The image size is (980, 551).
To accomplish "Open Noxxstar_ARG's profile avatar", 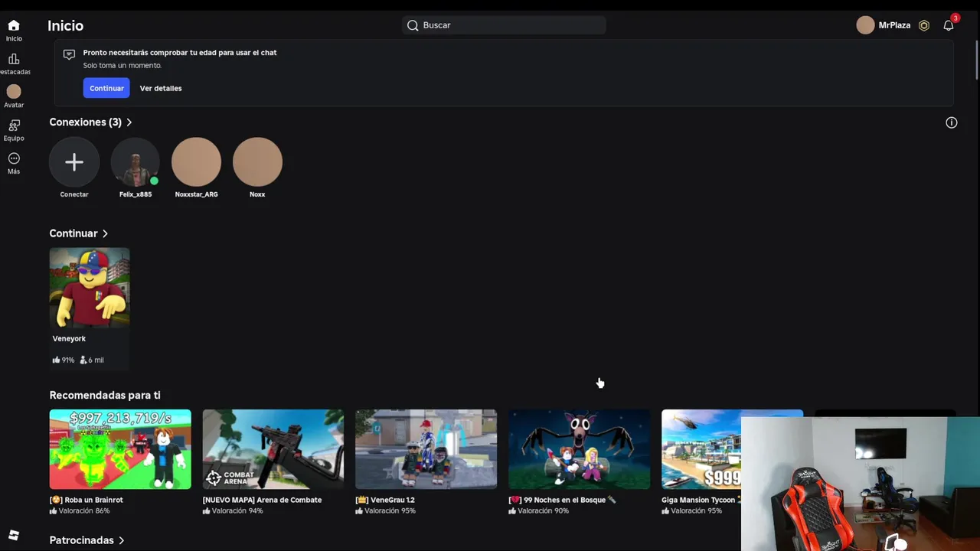I will coord(196,162).
